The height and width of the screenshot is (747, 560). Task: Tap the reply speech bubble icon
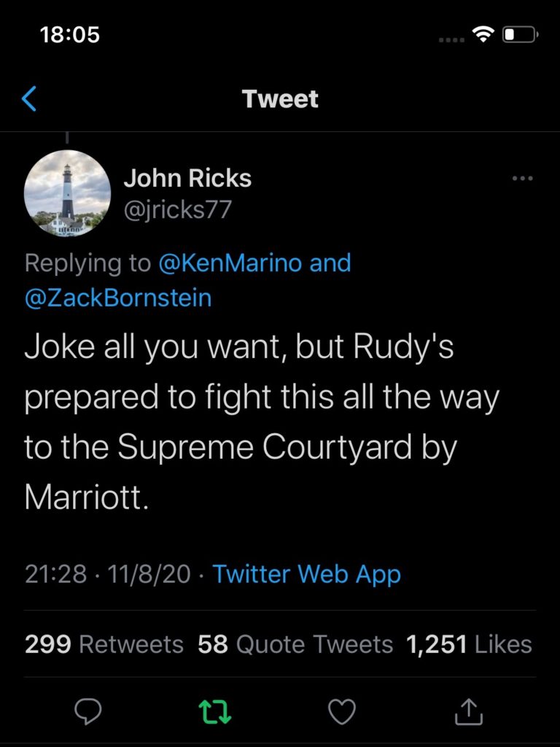88,712
